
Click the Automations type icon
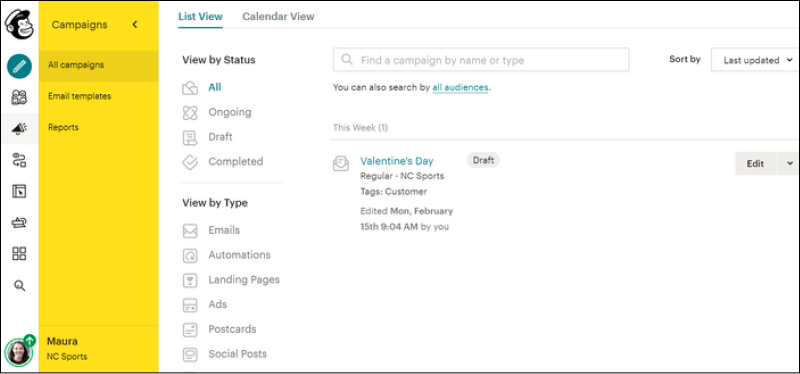190,256
